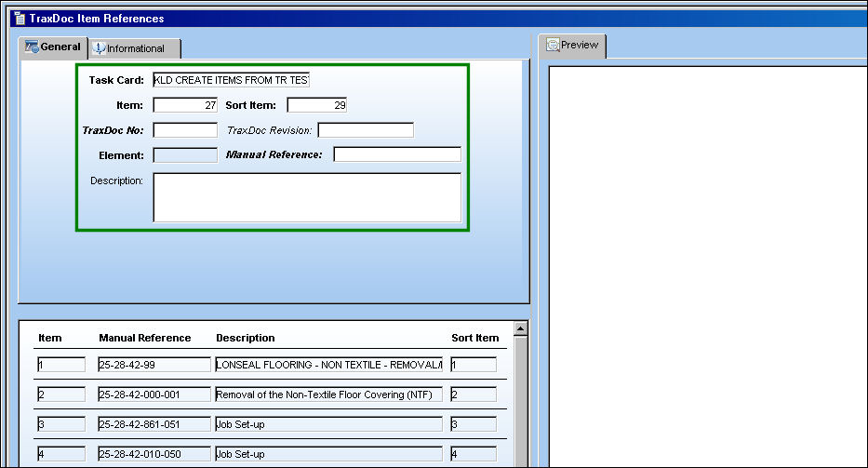
Task: Click Sort Item cell in row 2
Action: click(474, 394)
